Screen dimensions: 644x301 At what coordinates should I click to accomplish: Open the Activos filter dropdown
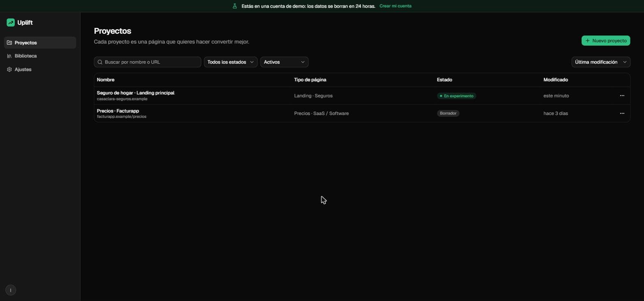point(284,62)
